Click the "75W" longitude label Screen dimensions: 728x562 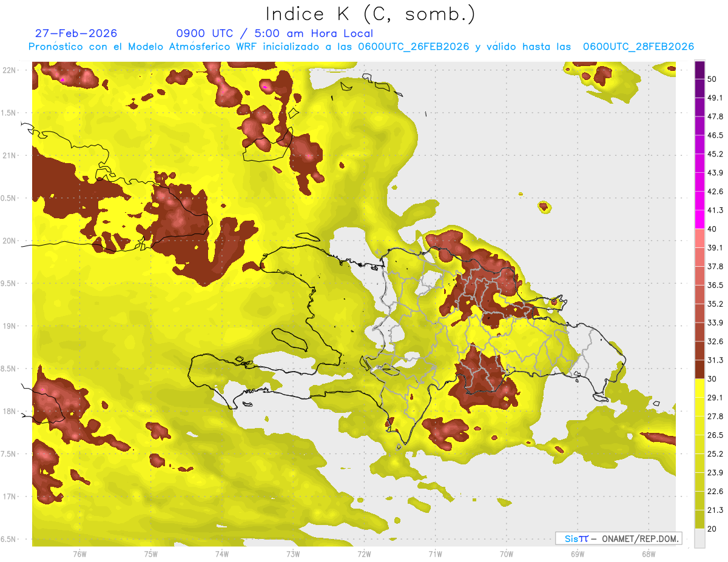[x=151, y=554]
